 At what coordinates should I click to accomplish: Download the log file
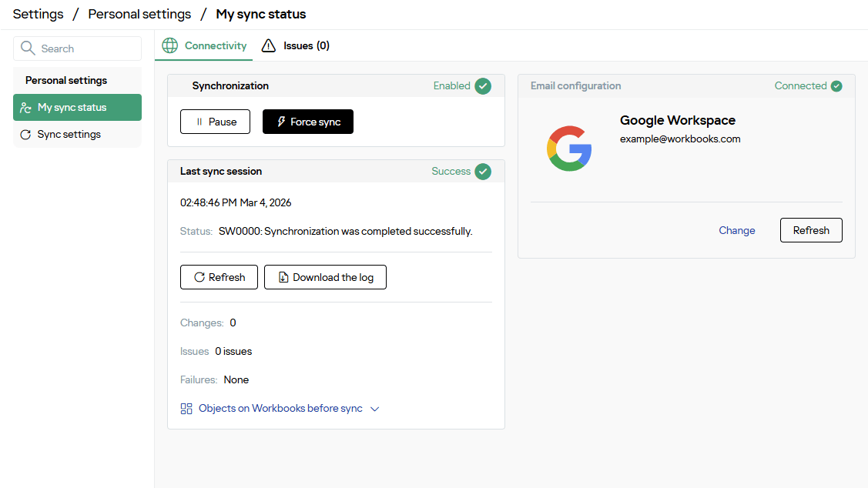tap(325, 277)
